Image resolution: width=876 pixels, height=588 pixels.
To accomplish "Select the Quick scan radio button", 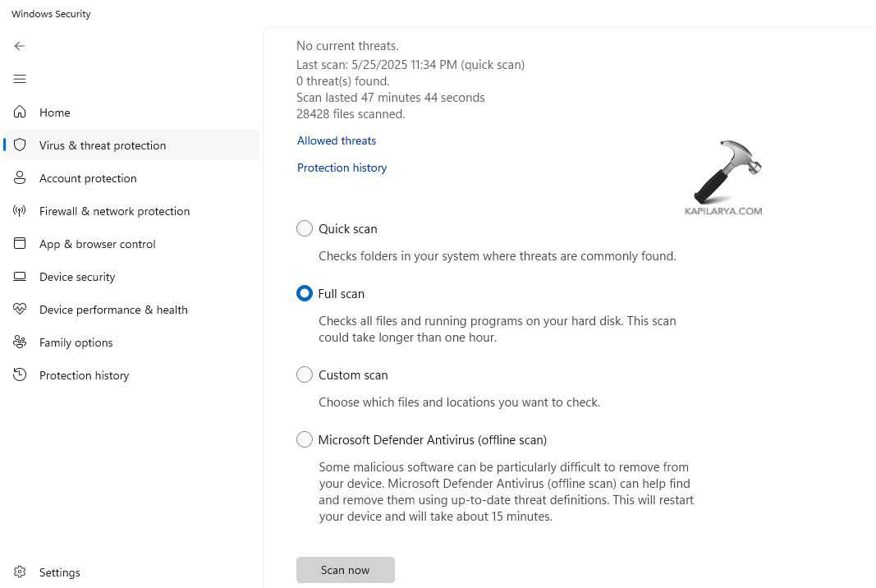I will pos(305,228).
